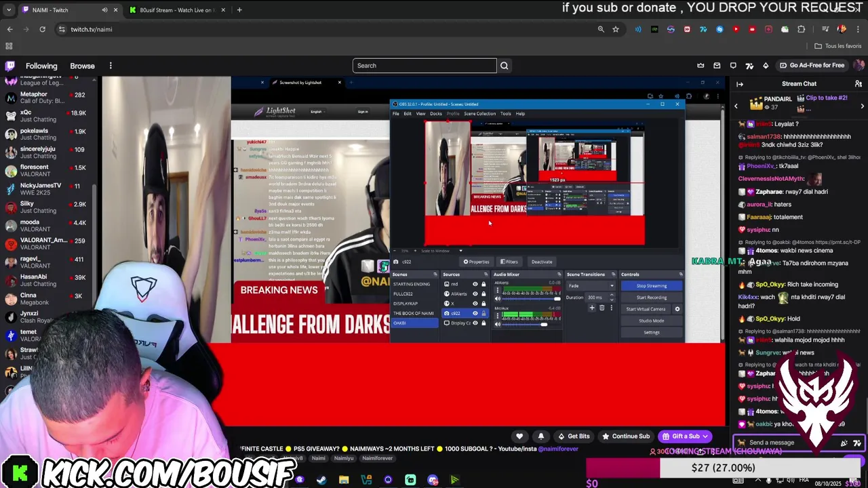Open AllAlerts mixer three-dot options
868x488 pixels.
click(x=497, y=289)
